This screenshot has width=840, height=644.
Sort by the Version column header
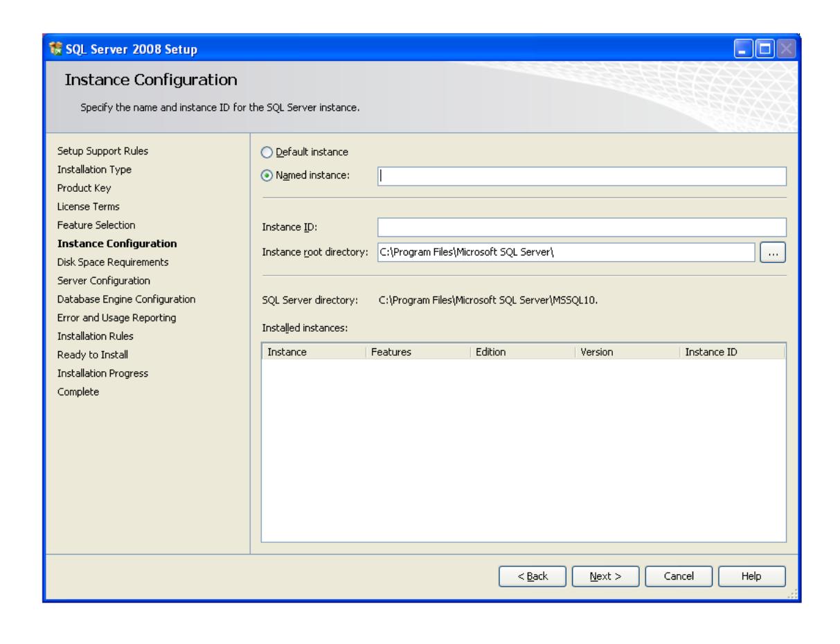click(x=627, y=352)
